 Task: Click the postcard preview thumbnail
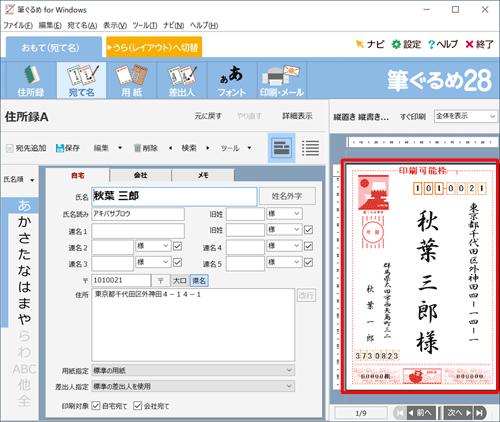pyautogui.click(x=420, y=276)
